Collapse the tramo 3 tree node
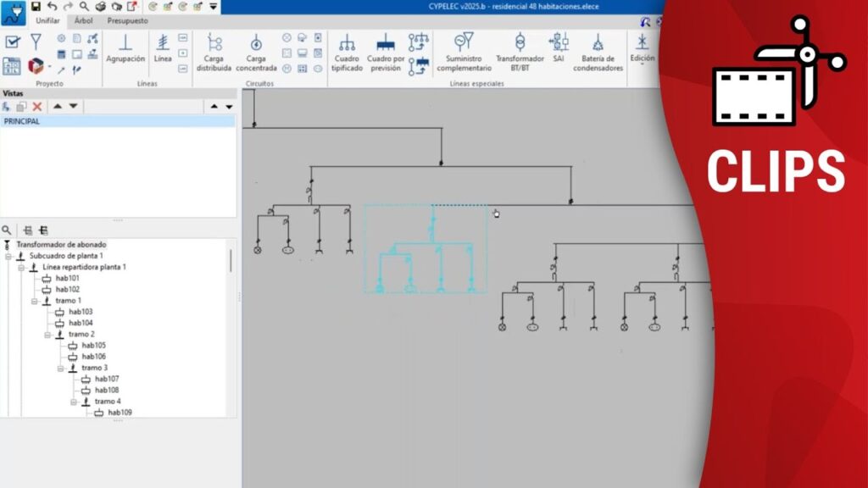Image resolution: width=868 pixels, height=488 pixels. 61,368
